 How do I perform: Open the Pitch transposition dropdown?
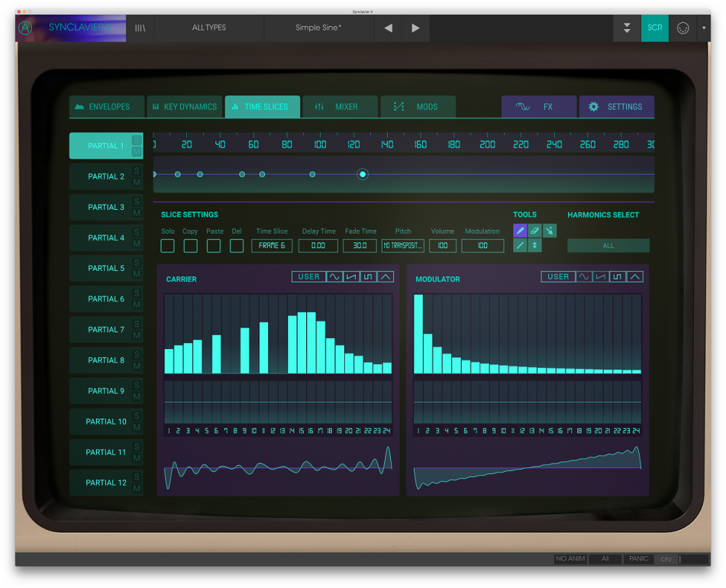click(402, 245)
